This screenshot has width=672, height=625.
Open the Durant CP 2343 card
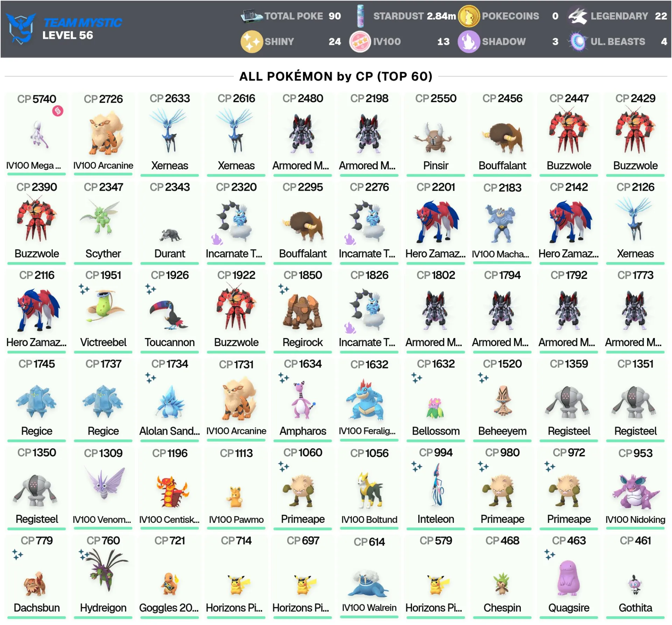[170, 223]
